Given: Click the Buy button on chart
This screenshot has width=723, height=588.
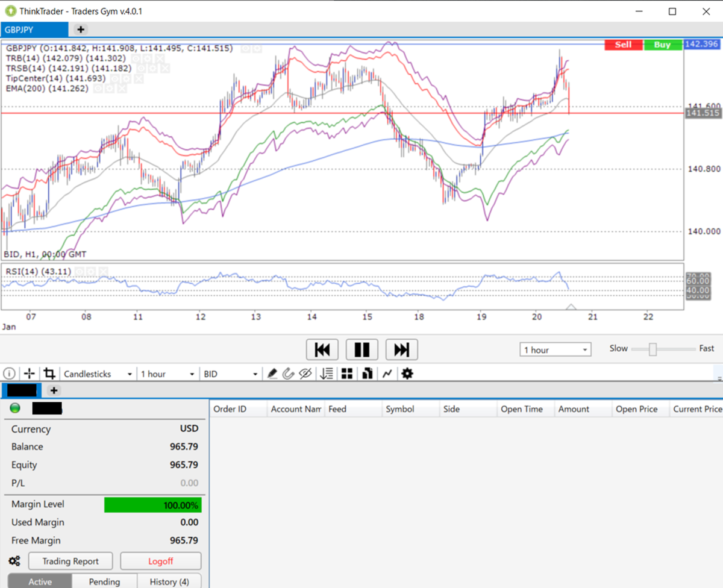Looking at the screenshot, I should click(662, 45).
